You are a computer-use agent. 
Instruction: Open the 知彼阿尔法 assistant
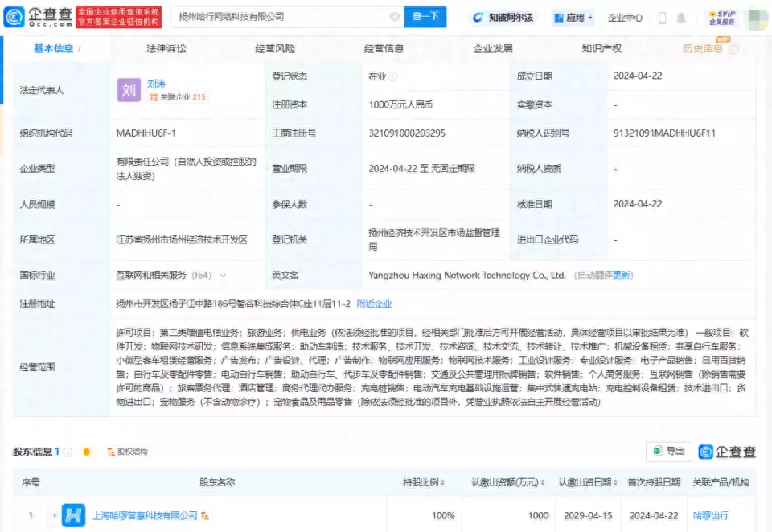[503, 18]
